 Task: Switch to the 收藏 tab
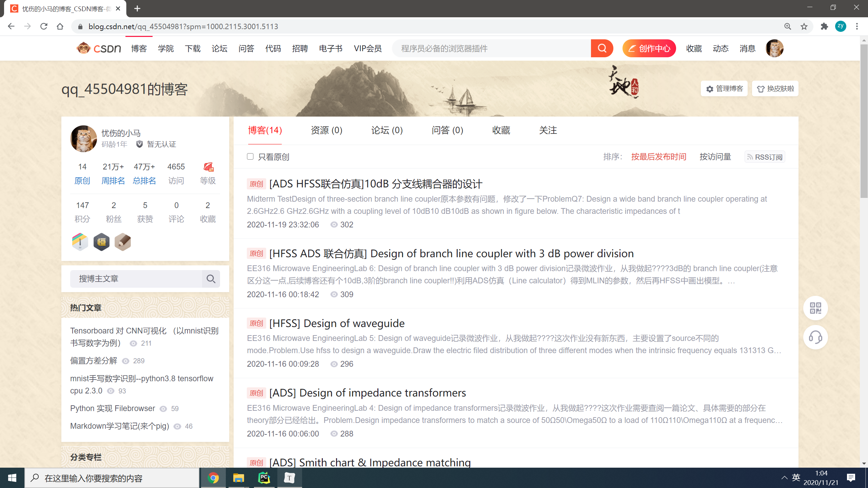[501, 130]
